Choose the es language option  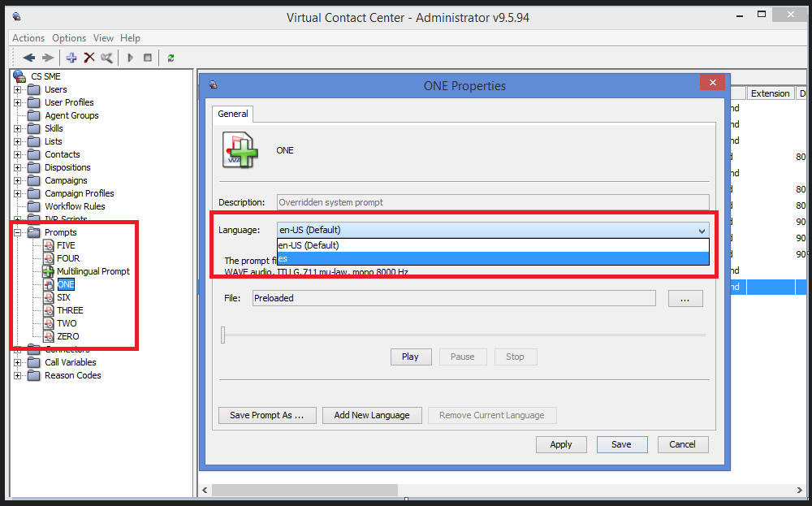tap(493, 258)
